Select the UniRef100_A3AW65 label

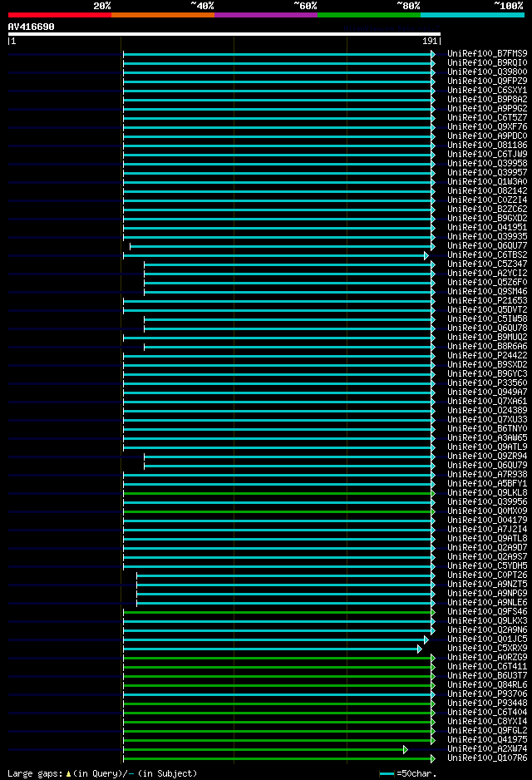[487, 437]
